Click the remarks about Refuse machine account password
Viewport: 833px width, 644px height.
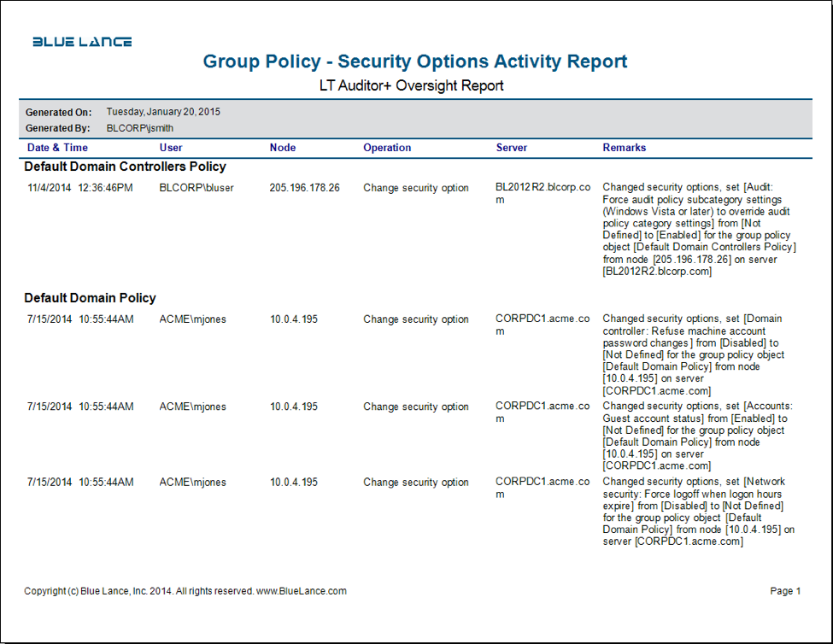pos(693,354)
